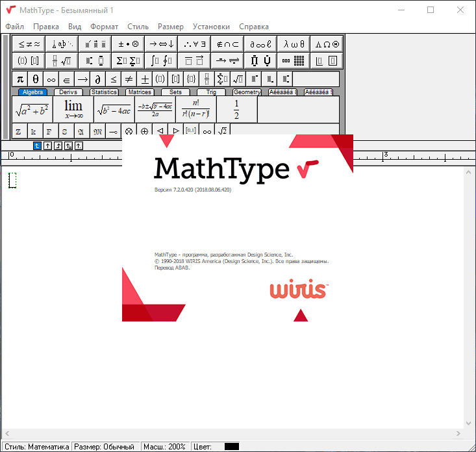Viewport: 476px width, 452px height.
Task: Insert the one-half fraction expression
Action: [x=236, y=109]
